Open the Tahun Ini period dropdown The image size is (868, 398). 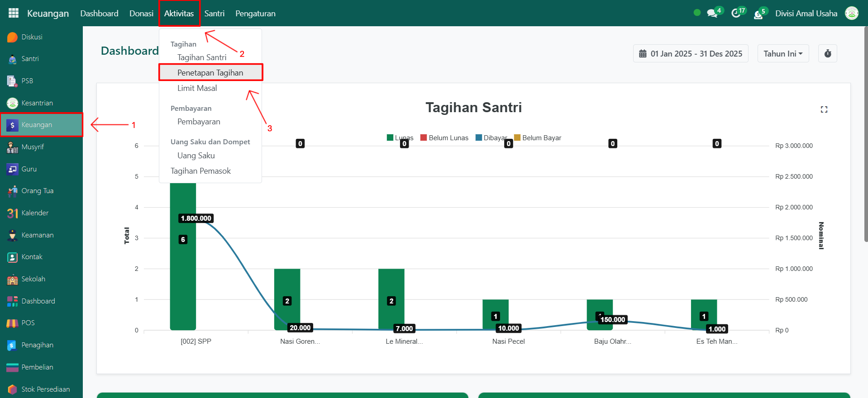[x=782, y=53]
